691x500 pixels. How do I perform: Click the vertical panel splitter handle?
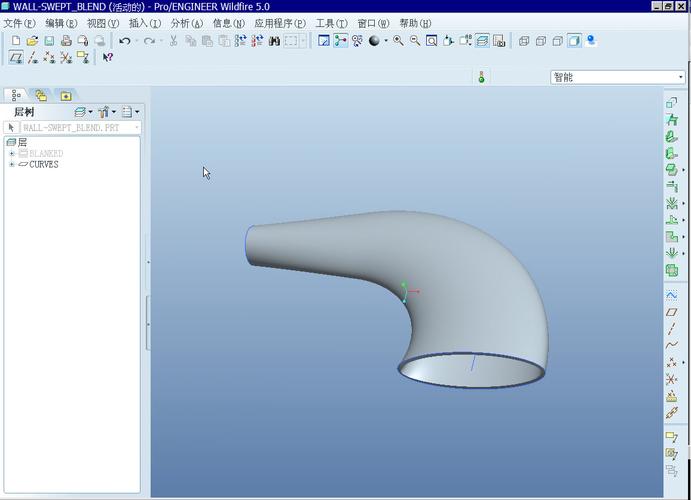tap(148, 323)
